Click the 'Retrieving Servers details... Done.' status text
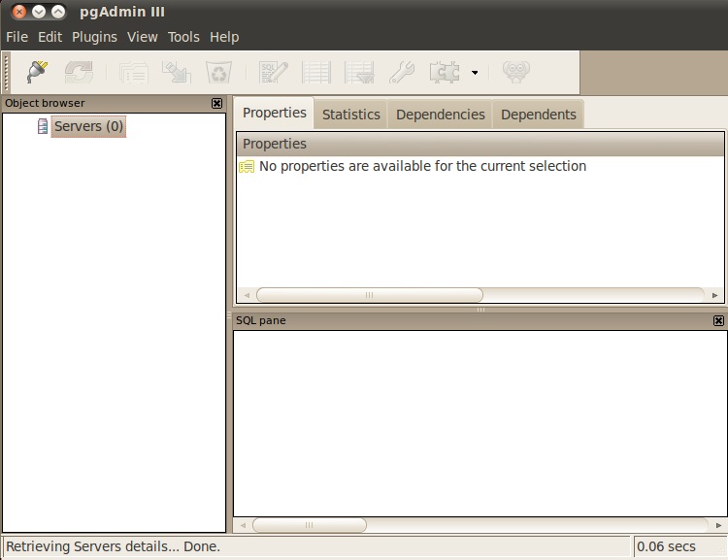This screenshot has height=560, width=728. click(113, 546)
